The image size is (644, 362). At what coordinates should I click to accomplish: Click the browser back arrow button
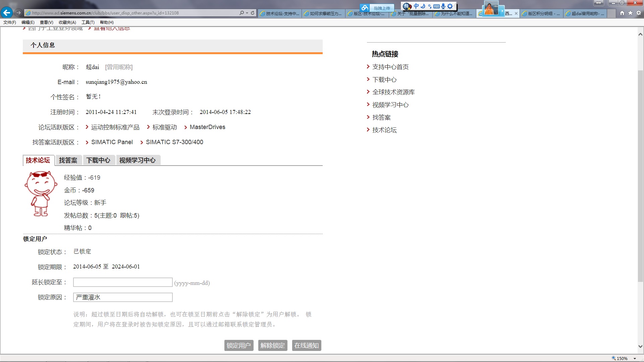tap(7, 13)
